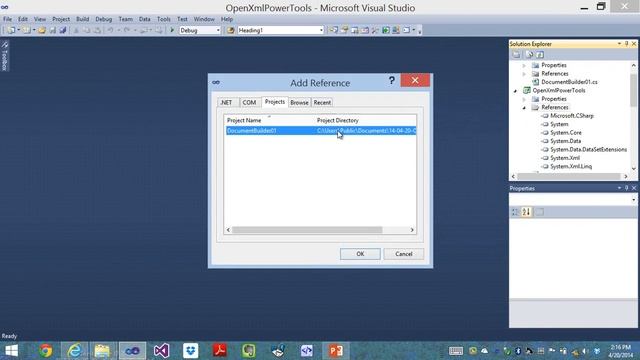Open Adobe Reader from the taskbar

(220, 351)
